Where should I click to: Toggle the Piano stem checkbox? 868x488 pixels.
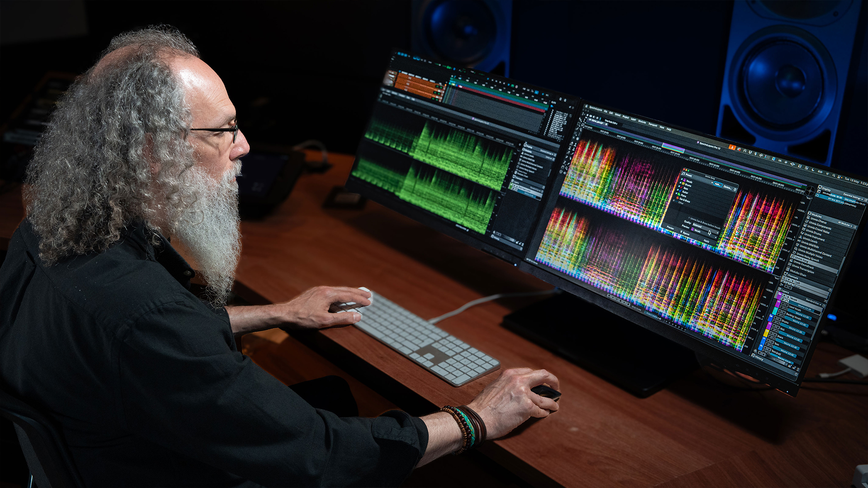point(676,193)
